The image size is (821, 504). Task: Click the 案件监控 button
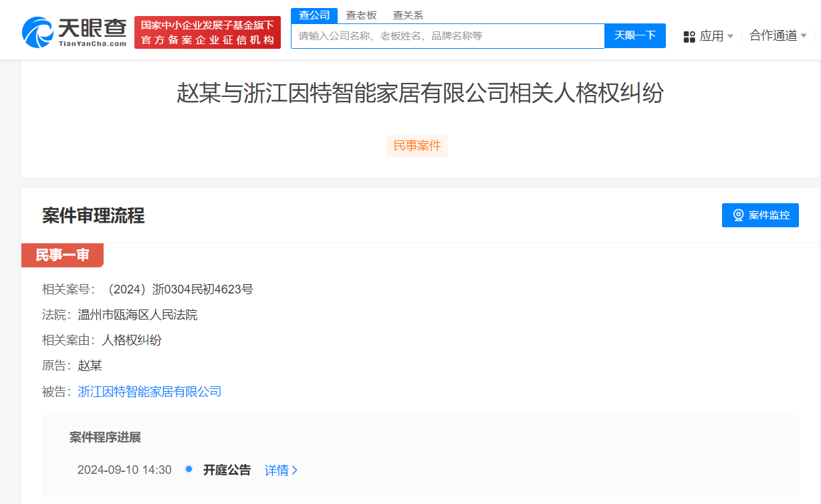(760, 215)
